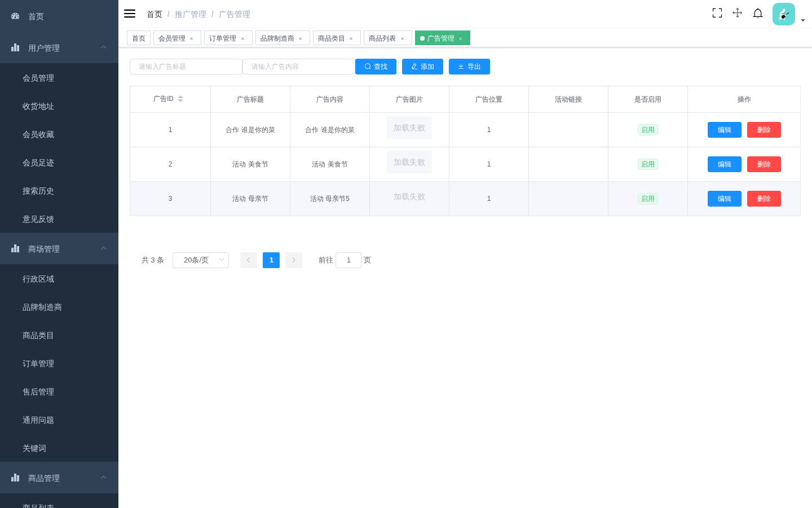Sort table by 广告ID arrows
Screen dimensions: 812x508
pos(180,99)
